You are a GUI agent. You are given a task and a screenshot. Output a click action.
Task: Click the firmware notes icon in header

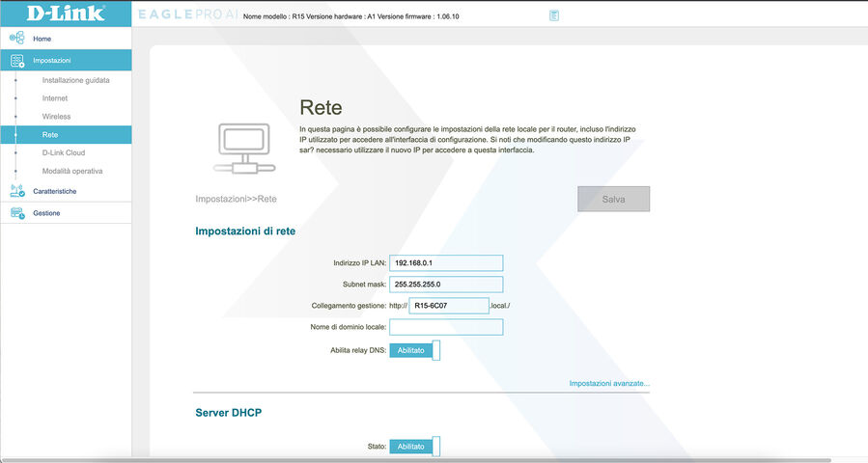(554, 15)
